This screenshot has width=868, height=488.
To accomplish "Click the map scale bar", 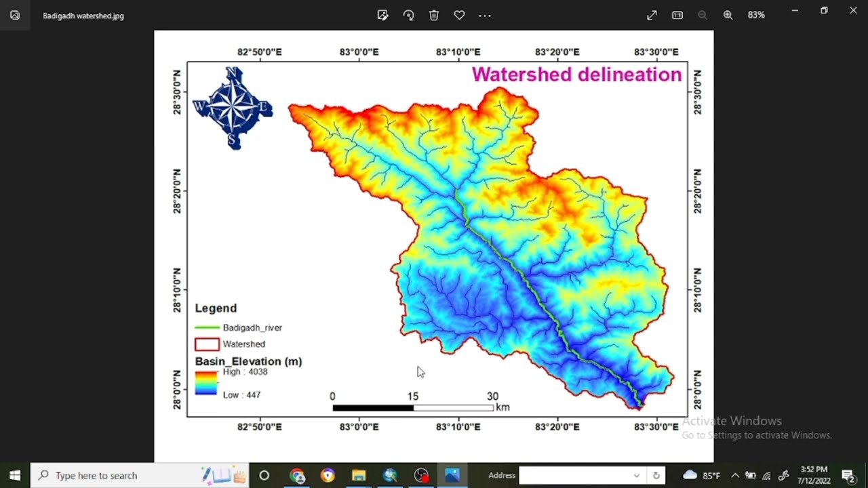I will pos(413,408).
